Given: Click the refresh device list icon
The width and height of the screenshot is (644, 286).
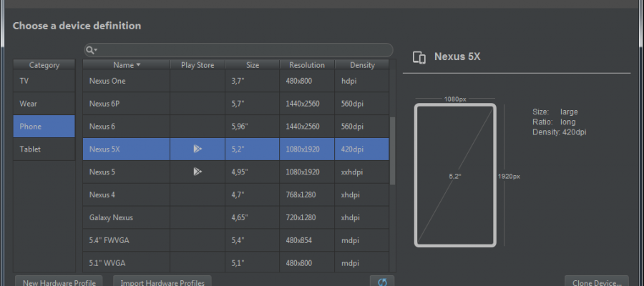Looking at the screenshot, I should tap(381, 282).
